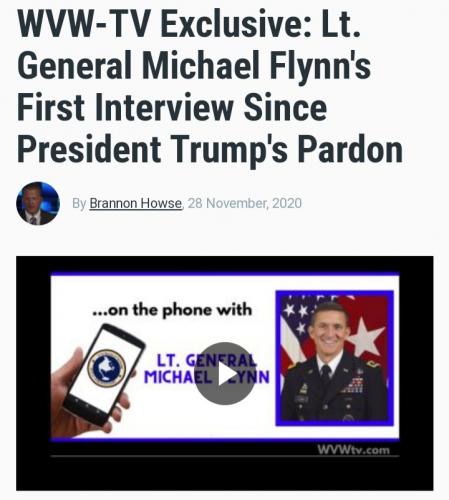Viewport: 449px width, 500px height.
Task: Click the white star on the red flag
Action: click(x=366, y=338)
